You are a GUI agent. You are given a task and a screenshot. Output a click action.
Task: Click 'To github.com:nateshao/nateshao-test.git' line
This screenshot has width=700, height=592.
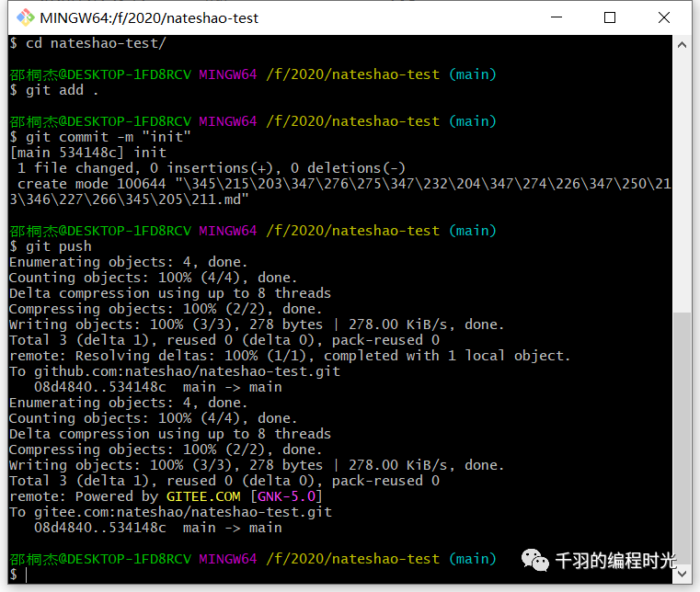175,371
